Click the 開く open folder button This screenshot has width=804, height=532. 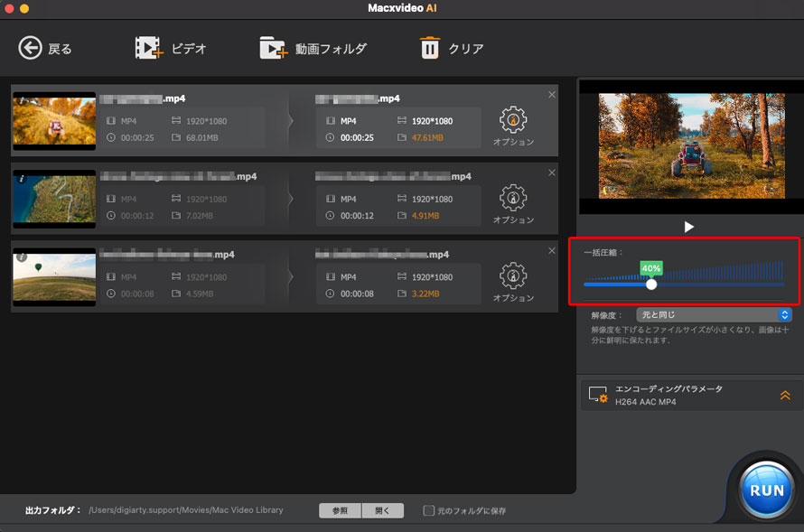click(382, 510)
